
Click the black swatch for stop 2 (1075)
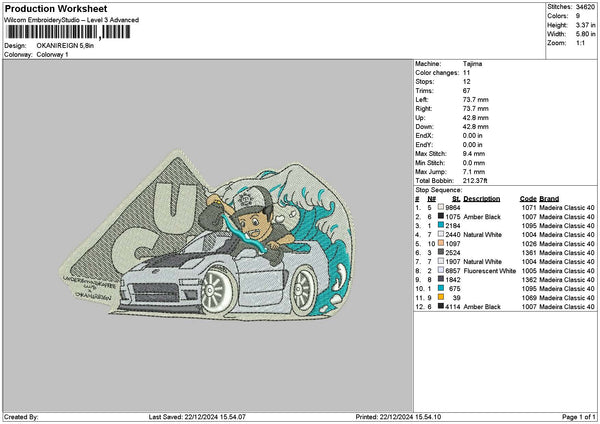point(441,216)
